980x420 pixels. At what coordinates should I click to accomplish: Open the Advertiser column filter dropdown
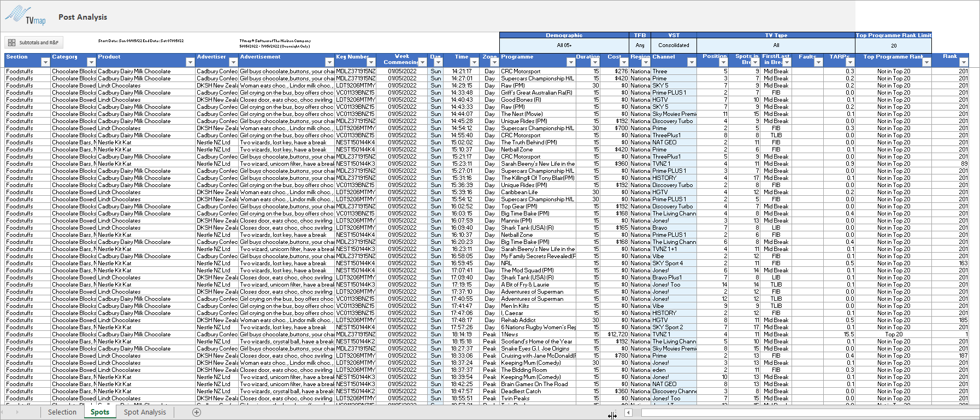(x=233, y=62)
